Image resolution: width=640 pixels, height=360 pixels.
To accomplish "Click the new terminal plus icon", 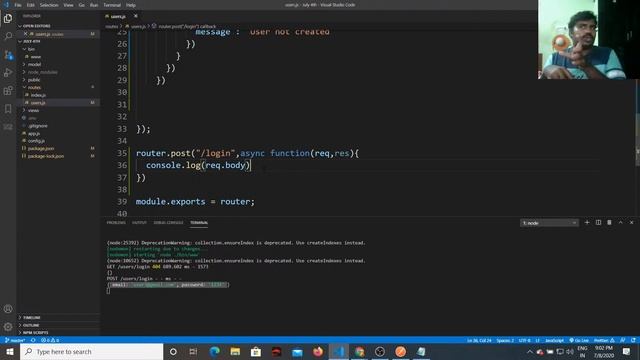I will (x=587, y=222).
